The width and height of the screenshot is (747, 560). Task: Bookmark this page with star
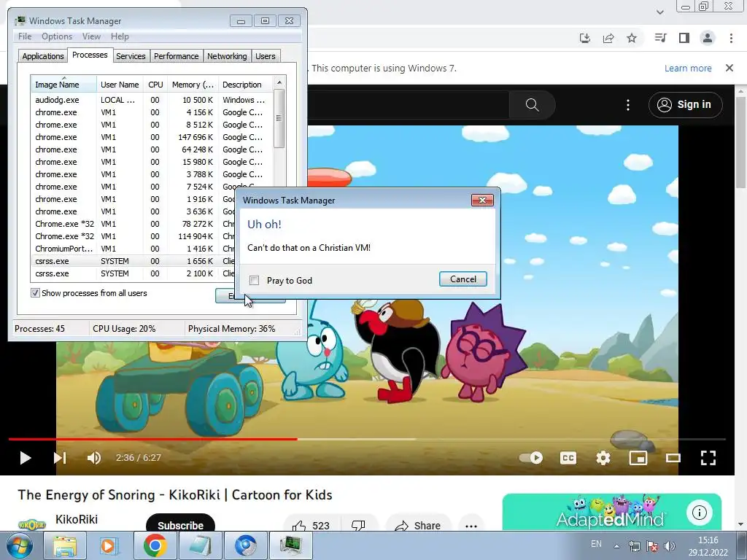coord(632,38)
